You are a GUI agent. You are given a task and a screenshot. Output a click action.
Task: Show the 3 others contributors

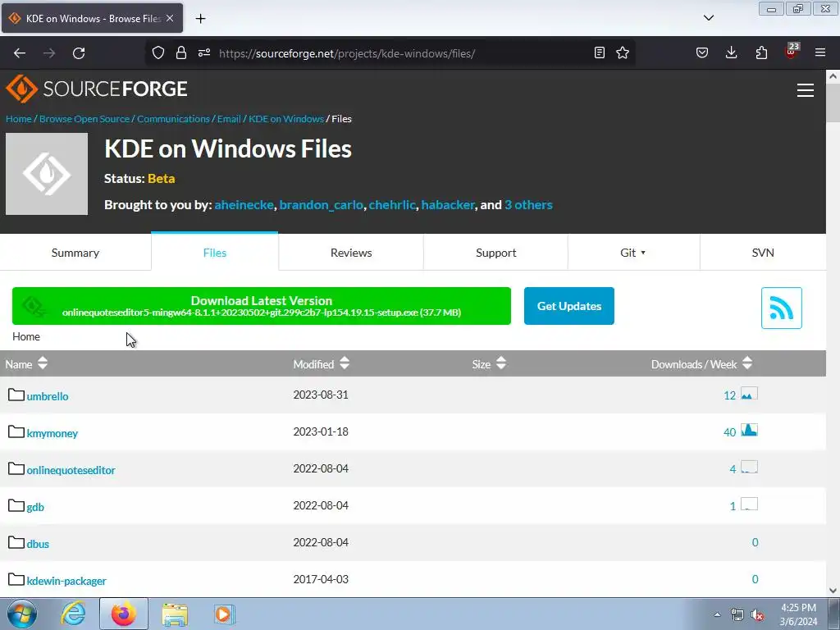(528, 204)
